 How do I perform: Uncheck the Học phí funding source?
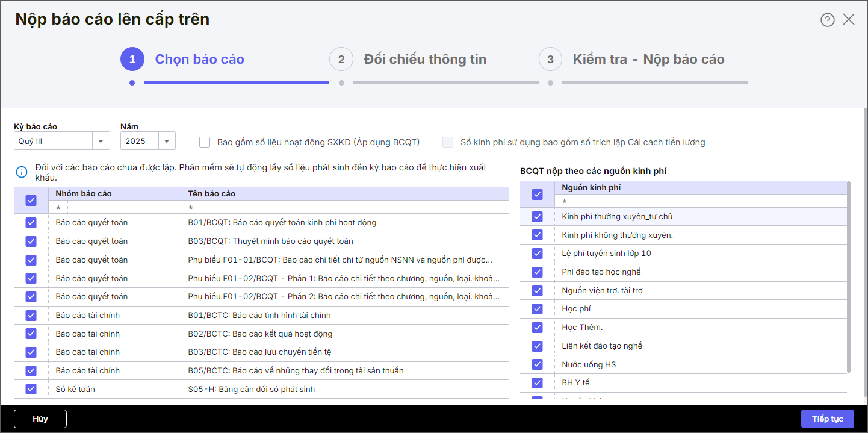[x=538, y=309]
